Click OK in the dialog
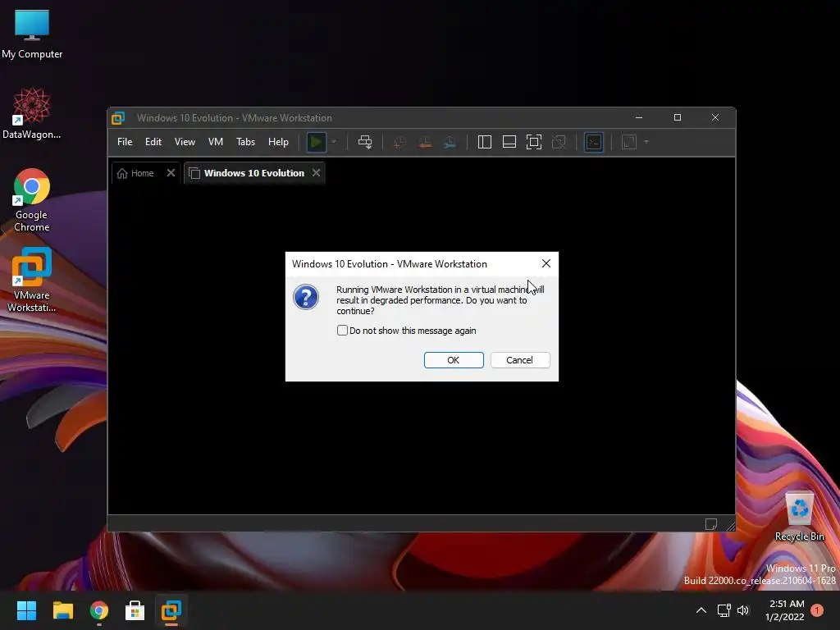The image size is (840, 630). coord(454,360)
